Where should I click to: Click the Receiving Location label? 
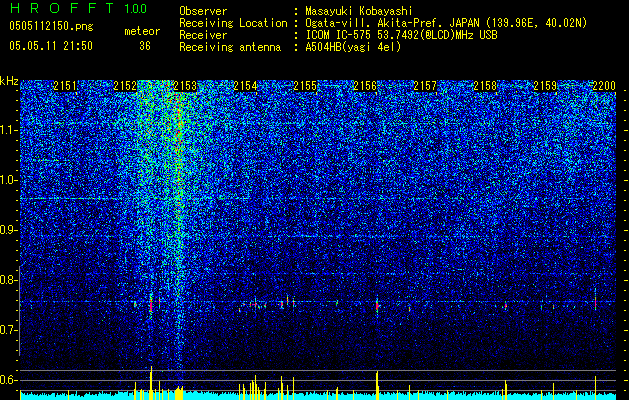233,23
